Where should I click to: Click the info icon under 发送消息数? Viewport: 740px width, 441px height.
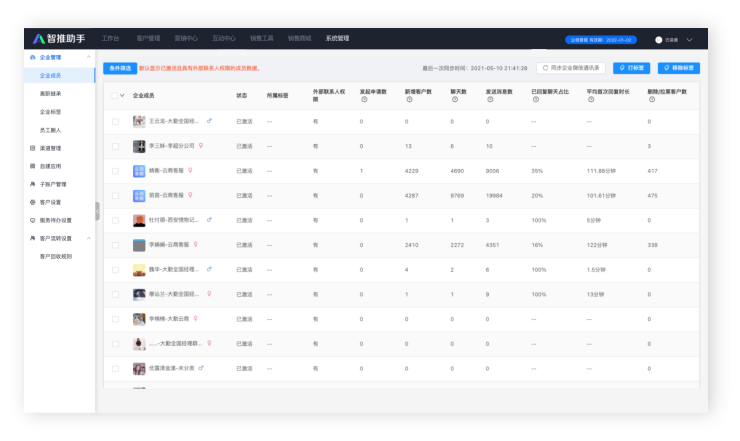[490, 100]
